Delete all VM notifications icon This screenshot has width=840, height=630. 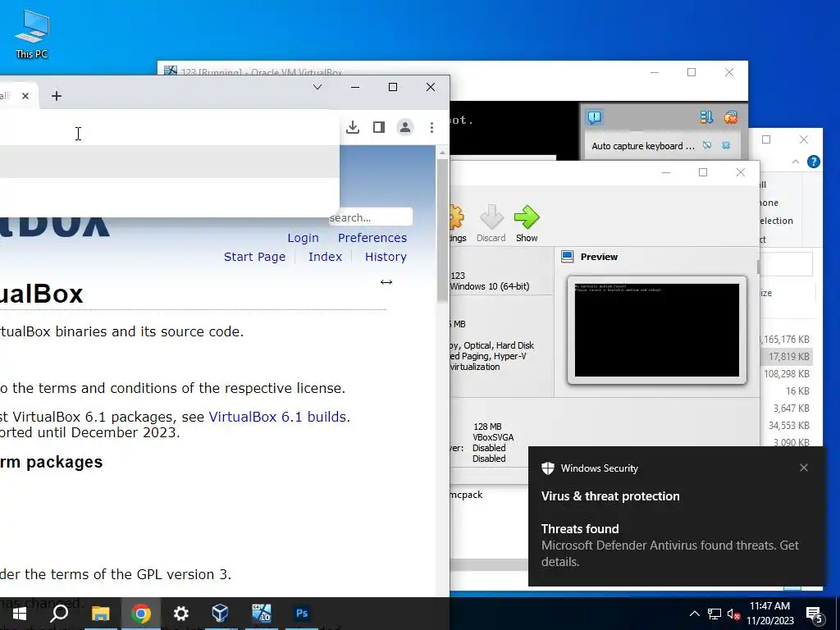point(731,117)
